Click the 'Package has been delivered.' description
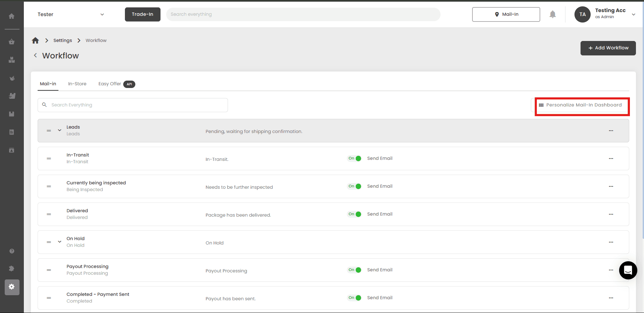 pos(238,215)
